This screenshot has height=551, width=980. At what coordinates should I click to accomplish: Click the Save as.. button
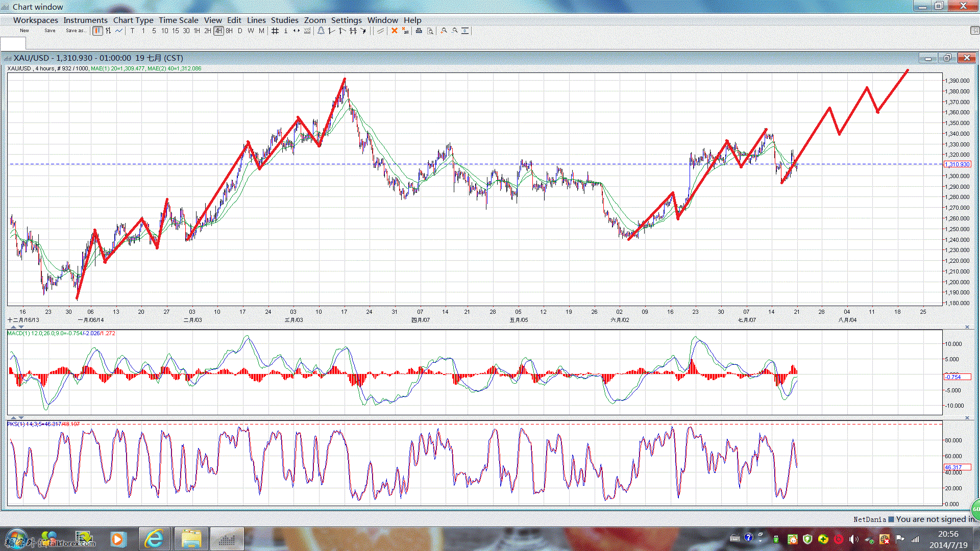point(76,31)
